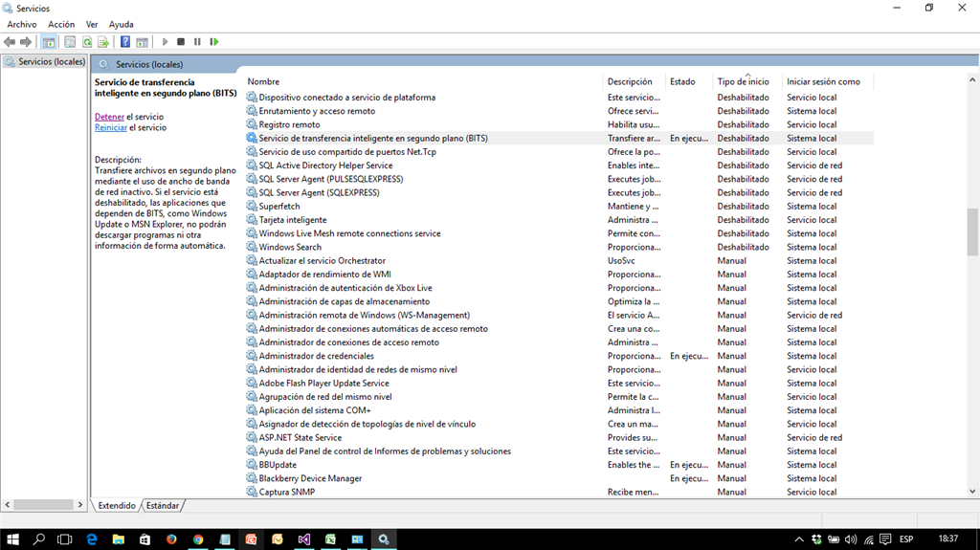Open Visual Studio from taskbar

304,539
